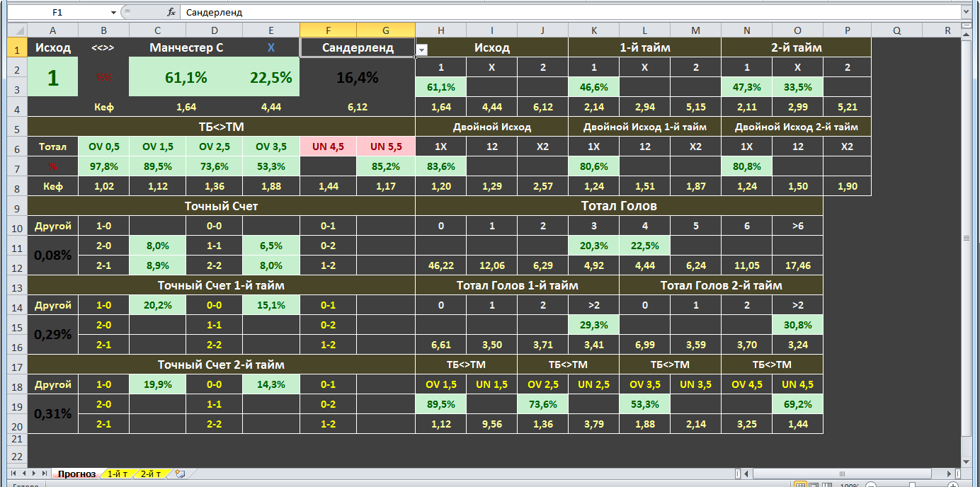
Task: Select the 8,9% cell beside 2-1
Action: coord(158,265)
